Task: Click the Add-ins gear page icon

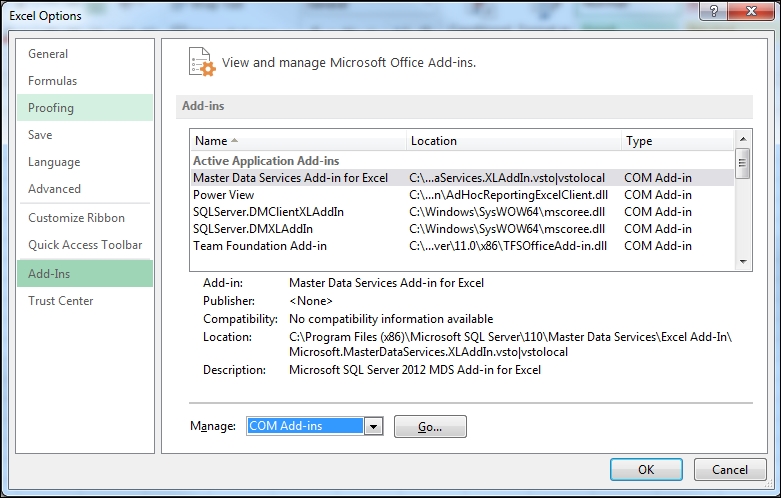Action: pyautogui.click(x=202, y=62)
